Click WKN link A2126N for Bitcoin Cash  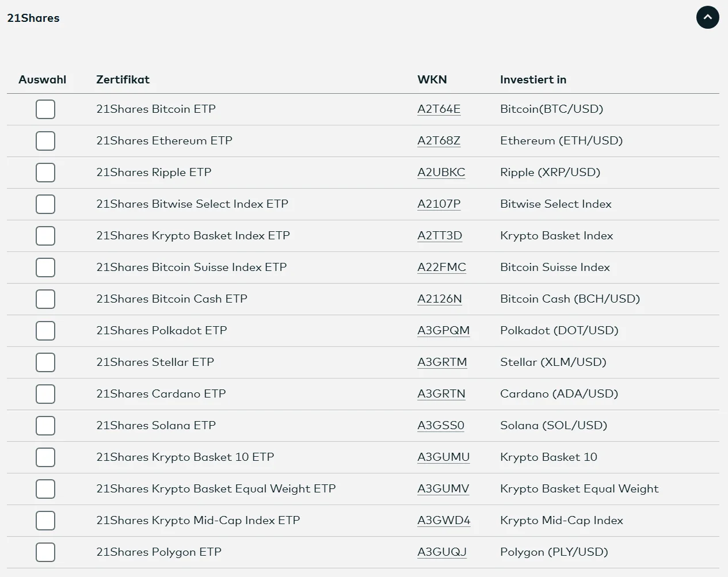[439, 299]
